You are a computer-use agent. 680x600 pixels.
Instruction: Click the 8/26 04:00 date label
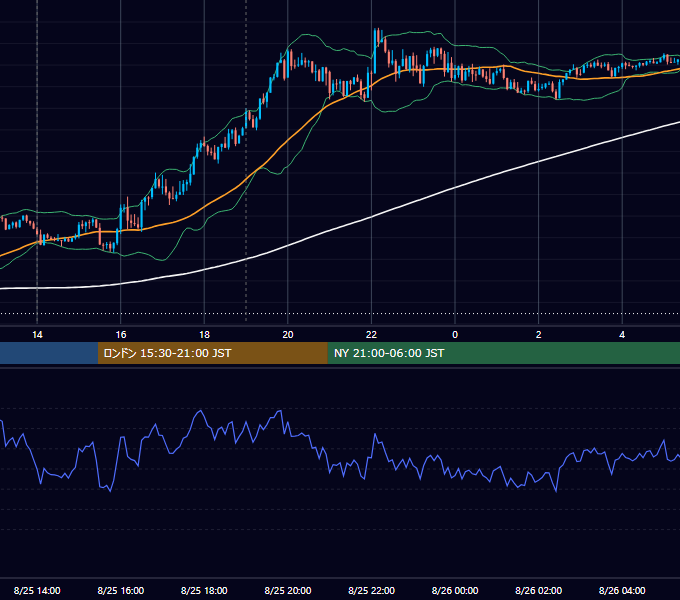point(622,590)
